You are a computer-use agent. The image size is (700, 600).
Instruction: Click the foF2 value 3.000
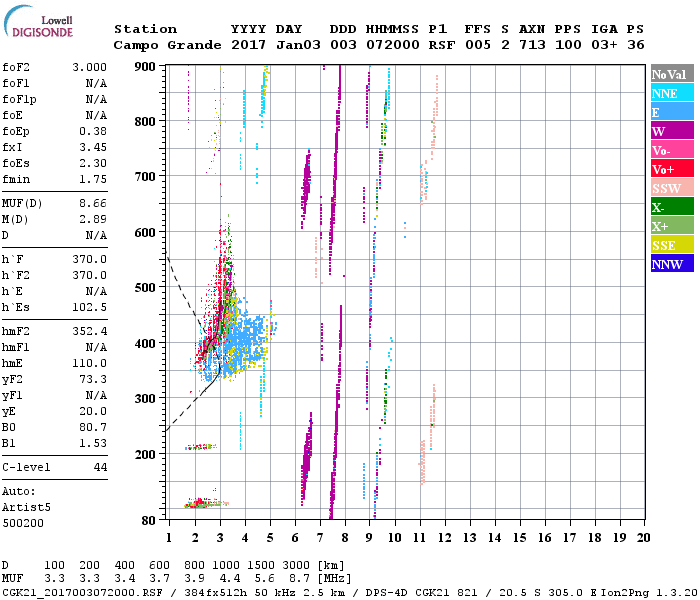[89, 67]
